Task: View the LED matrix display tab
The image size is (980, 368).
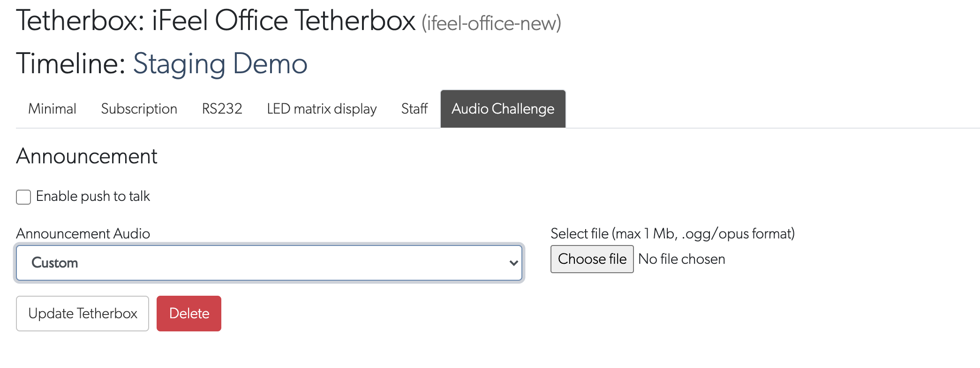Action: tap(321, 108)
